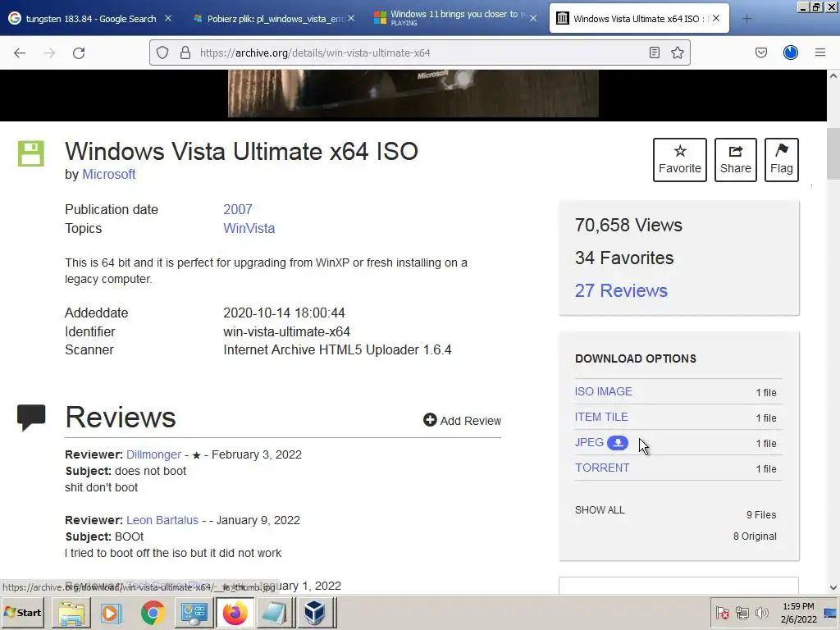Switch to Firefox taskbar button
The height and width of the screenshot is (630, 840).
pos(235,613)
